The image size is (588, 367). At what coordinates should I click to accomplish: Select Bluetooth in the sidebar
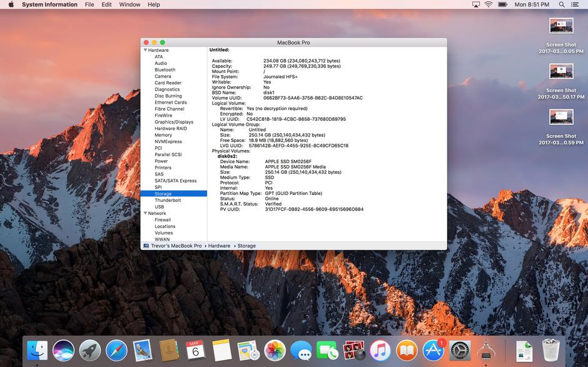[x=165, y=70]
